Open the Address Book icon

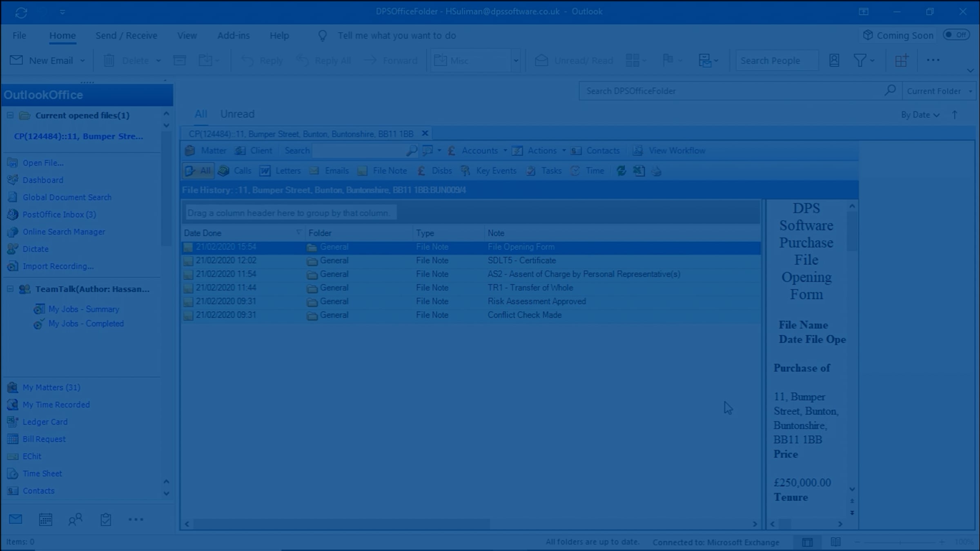834,60
